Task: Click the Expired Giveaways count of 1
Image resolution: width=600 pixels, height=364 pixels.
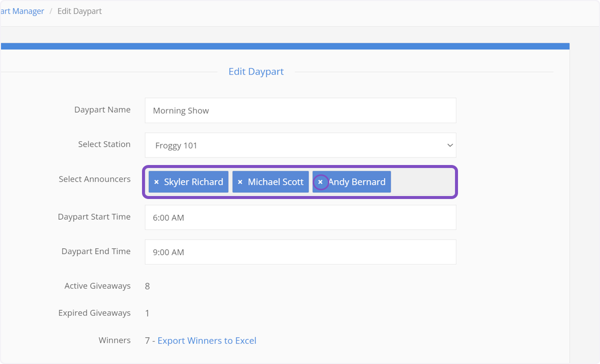Action: 147,313
